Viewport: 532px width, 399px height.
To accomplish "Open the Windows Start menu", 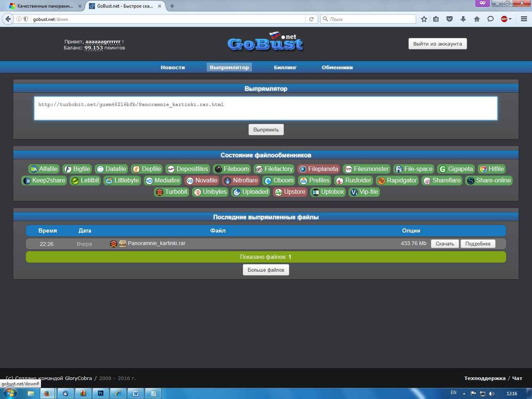I will pyautogui.click(x=9, y=393).
